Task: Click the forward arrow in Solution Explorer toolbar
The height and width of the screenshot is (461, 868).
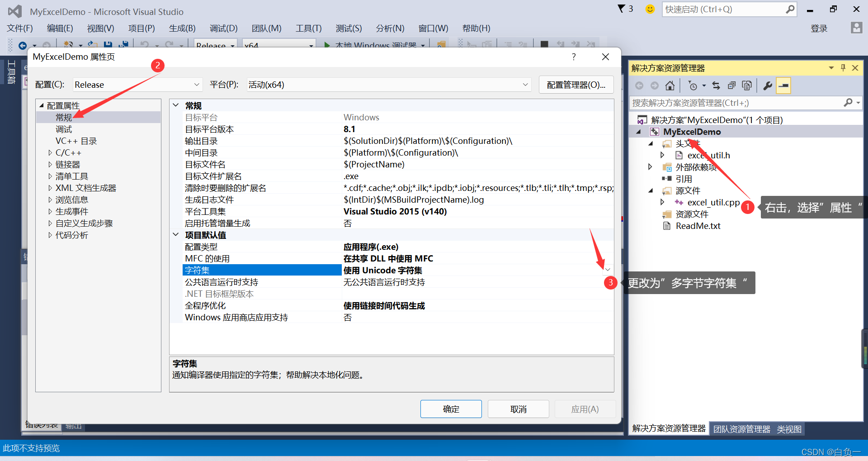Action: pos(655,86)
